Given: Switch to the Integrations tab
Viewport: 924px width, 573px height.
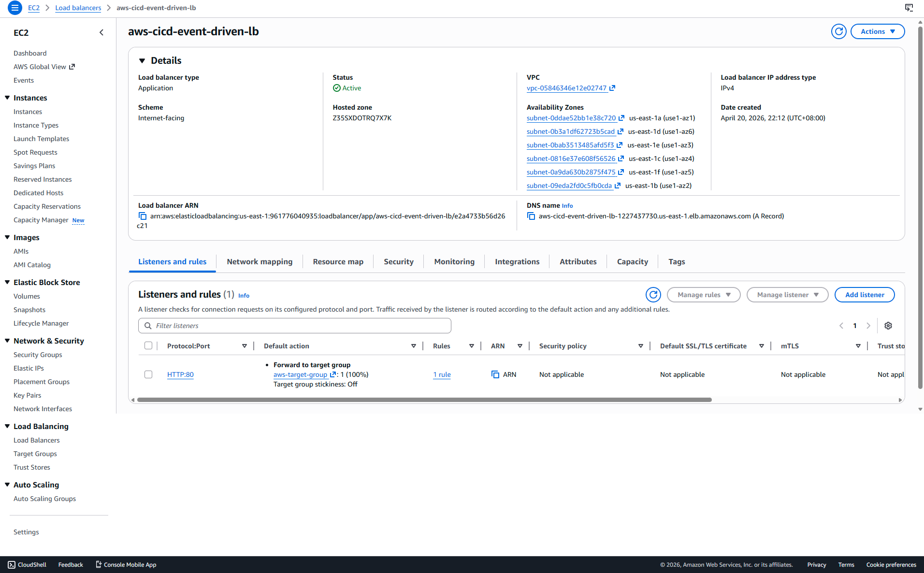Looking at the screenshot, I should point(517,261).
